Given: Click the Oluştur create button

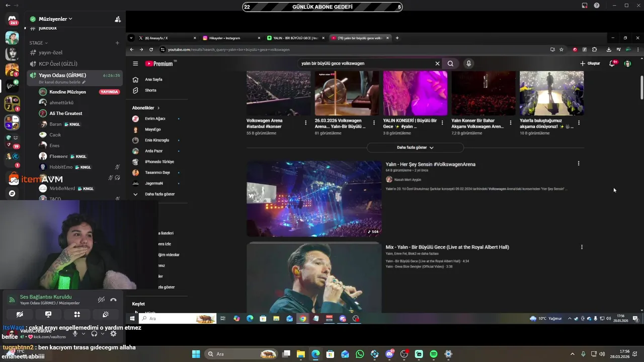Looking at the screenshot, I should tap(590, 63).
